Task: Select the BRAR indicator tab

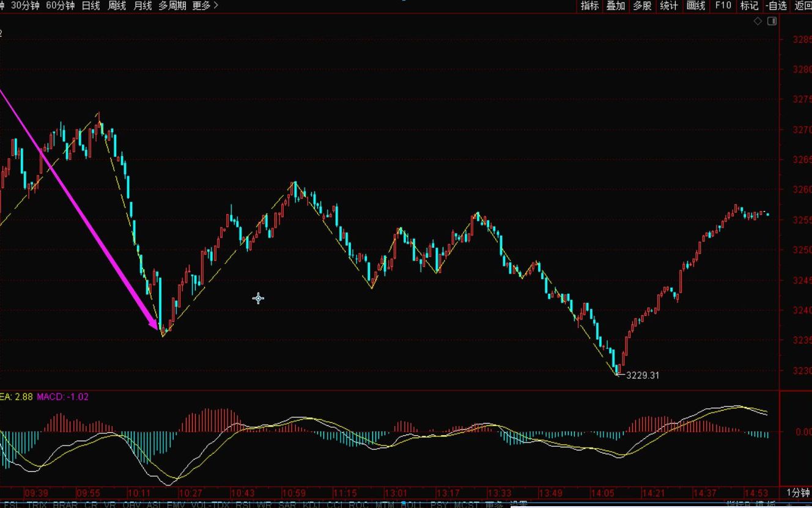Action: [x=65, y=505]
